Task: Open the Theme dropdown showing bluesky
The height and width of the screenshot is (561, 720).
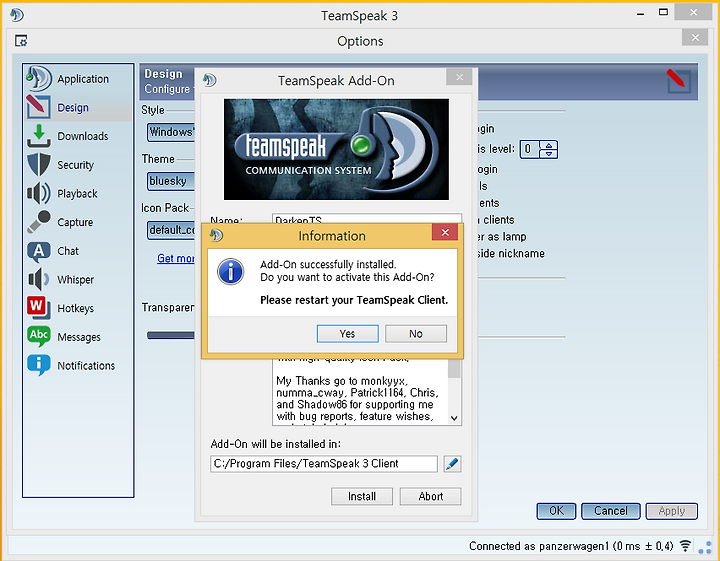Action: pos(171,181)
